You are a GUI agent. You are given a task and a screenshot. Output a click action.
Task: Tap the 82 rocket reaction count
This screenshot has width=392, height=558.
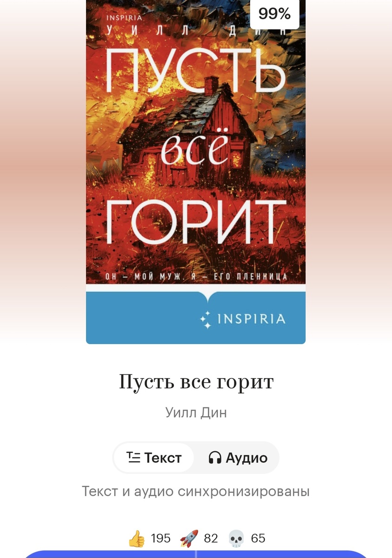211,538
